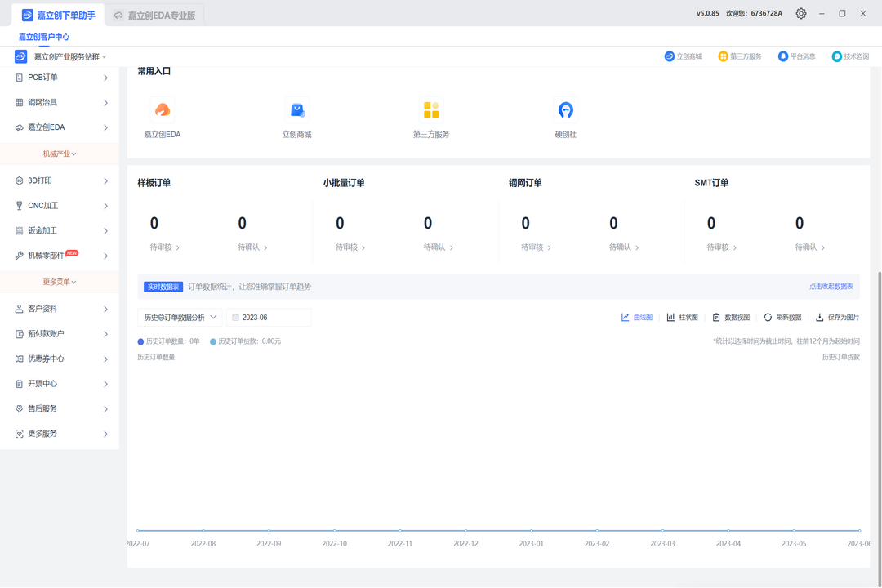The image size is (882, 588).
Task: Open the 立创商城 shopping bag shortcut
Action: tap(297, 109)
